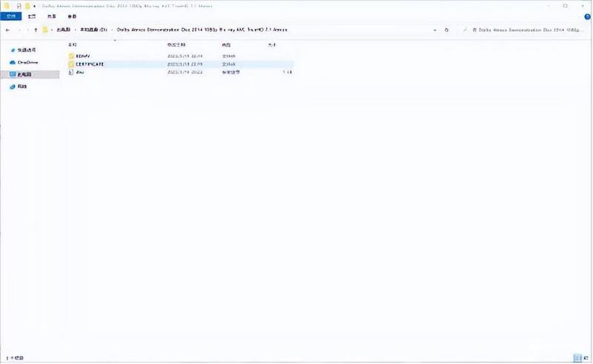Go up one folder level
The image size is (593, 364).
click(36, 30)
